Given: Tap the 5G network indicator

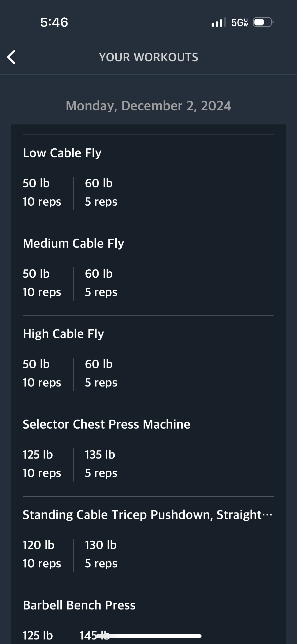Looking at the screenshot, I should click(240, 22).
